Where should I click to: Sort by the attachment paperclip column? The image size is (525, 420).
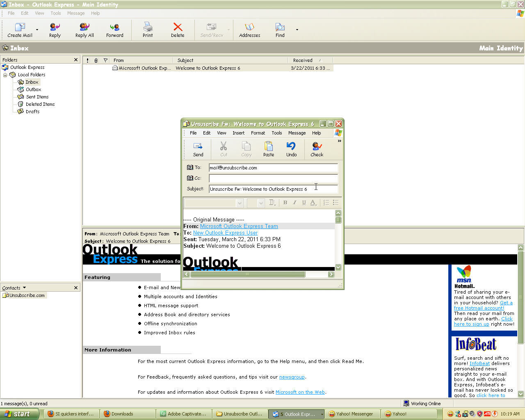coord(96,60)
